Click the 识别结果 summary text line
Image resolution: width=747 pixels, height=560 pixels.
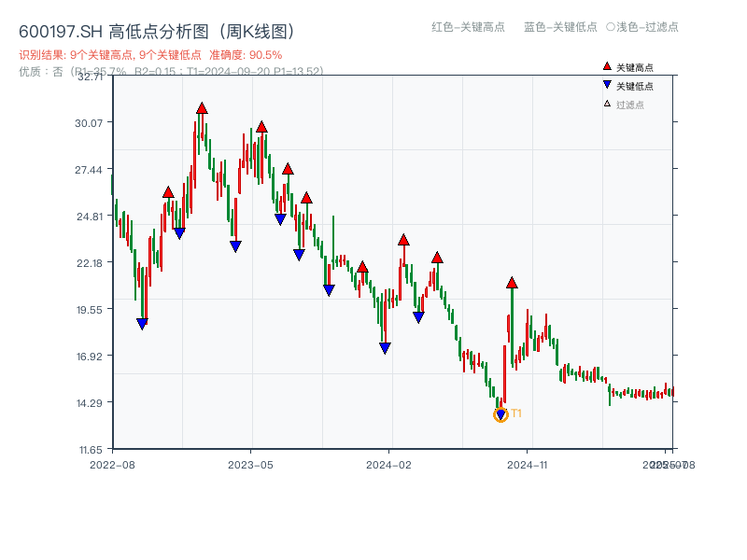pos(103,54)
